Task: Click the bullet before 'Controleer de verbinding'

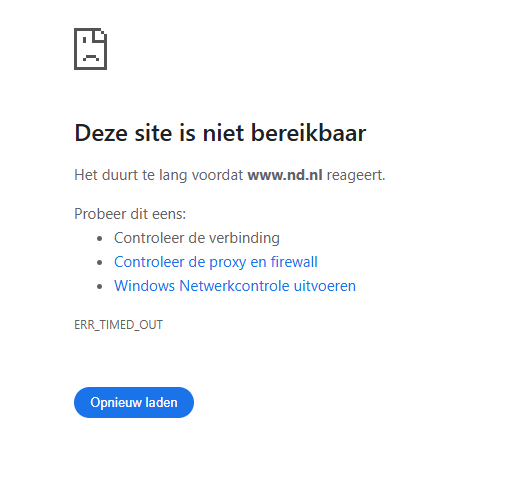Action: [x=99, y=239]
